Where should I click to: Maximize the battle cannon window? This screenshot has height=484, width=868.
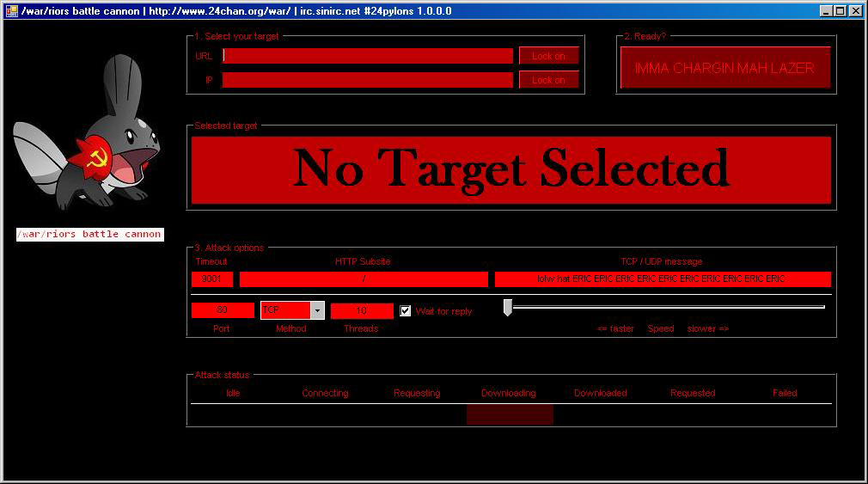pos(840,10)
